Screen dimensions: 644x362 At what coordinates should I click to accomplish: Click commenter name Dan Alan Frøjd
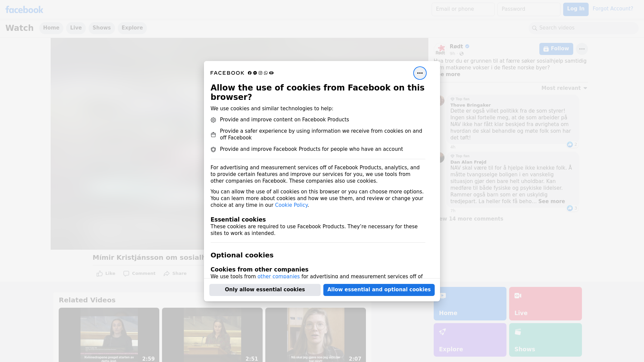click(468, 162)
